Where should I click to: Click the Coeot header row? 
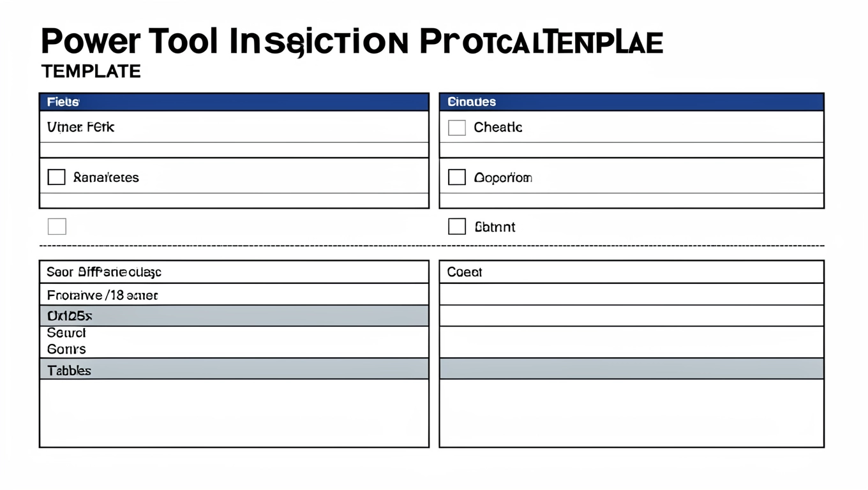pos(631,272)
